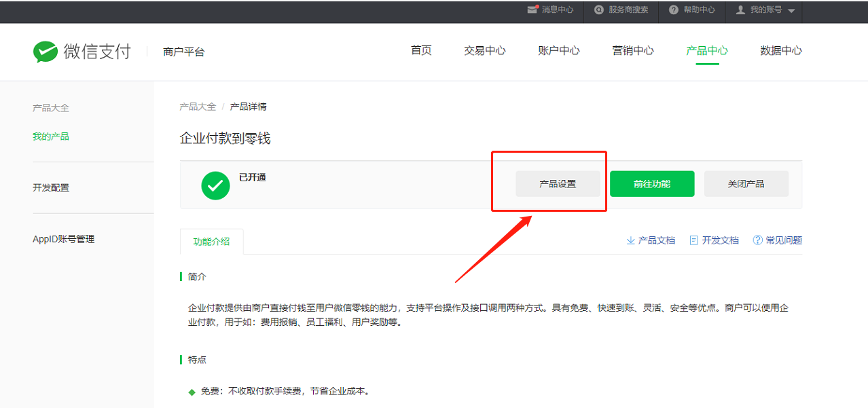868x408 pixels.
Task: Open the 产品中心 navigation tab
Action: (x=706, y=51)
